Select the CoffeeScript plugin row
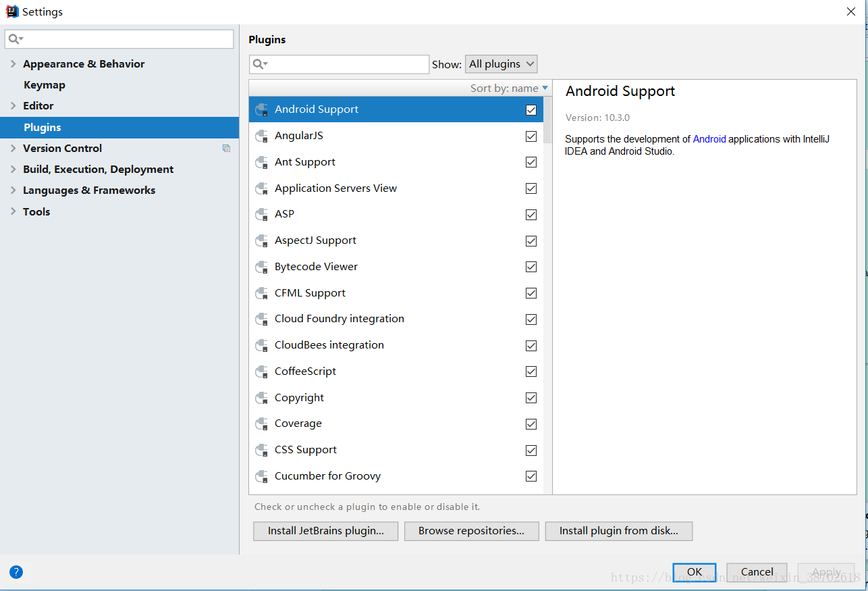This screenshot has height=591, width=868. pos(396,371)
